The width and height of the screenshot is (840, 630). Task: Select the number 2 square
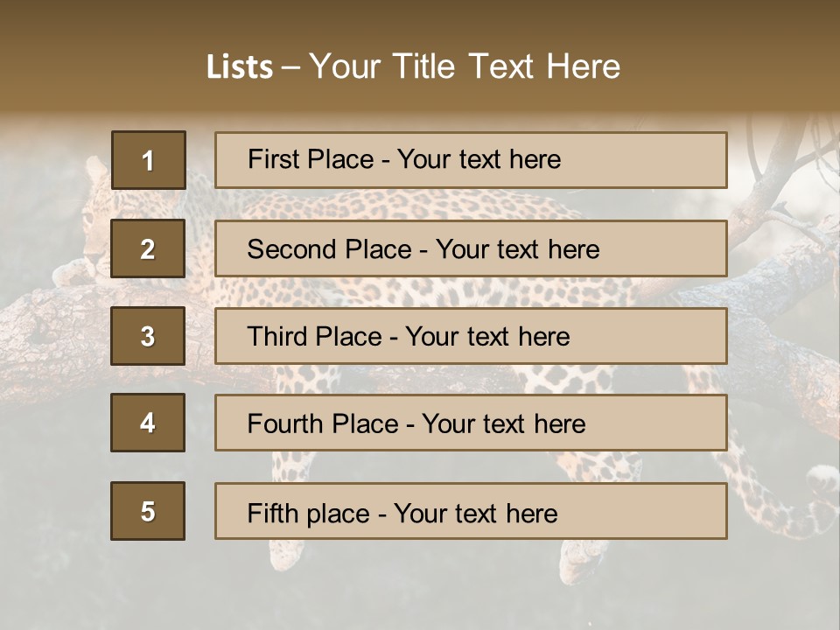[148, 248]
